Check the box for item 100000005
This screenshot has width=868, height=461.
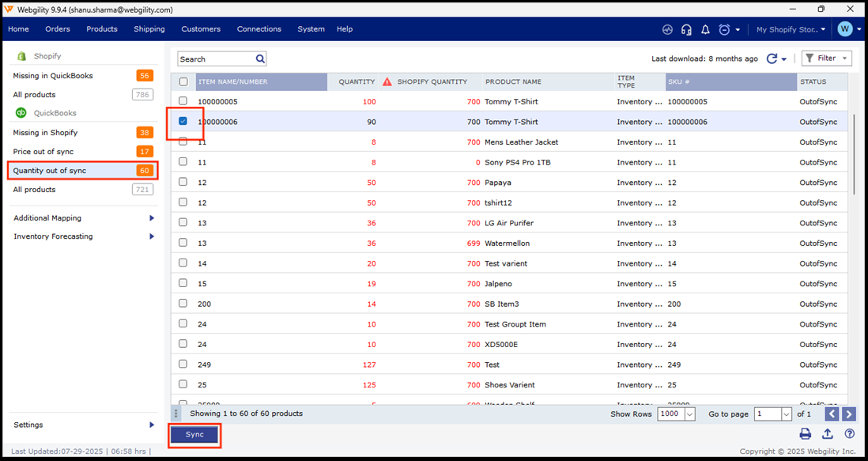click(x=183, y=101)
